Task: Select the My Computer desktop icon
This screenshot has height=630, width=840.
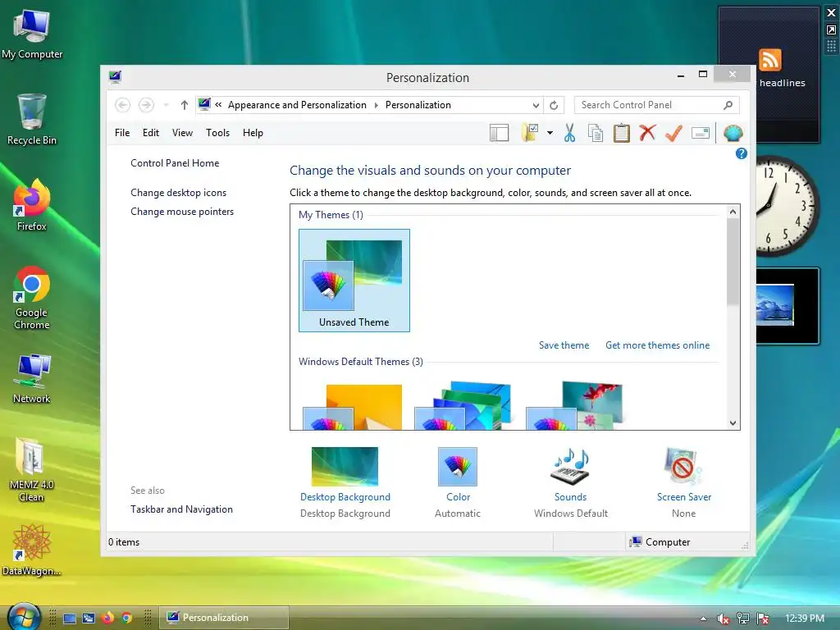Action: click(32, 34)
